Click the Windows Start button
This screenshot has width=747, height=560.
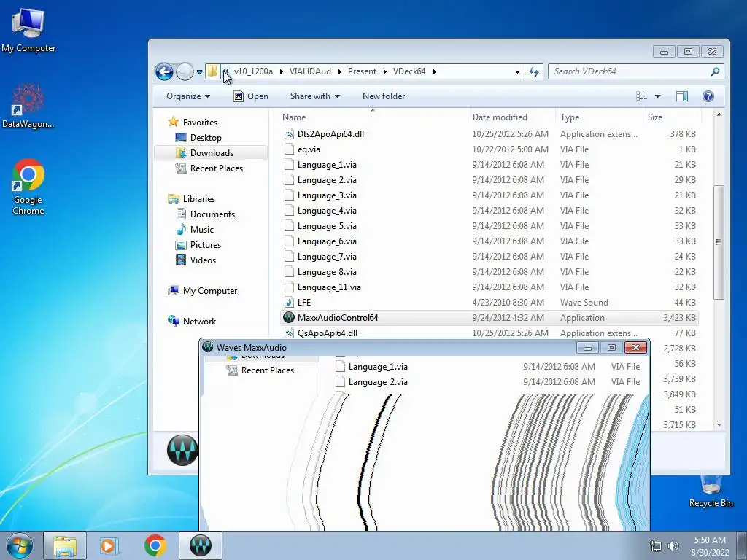[x=20, y=545]
